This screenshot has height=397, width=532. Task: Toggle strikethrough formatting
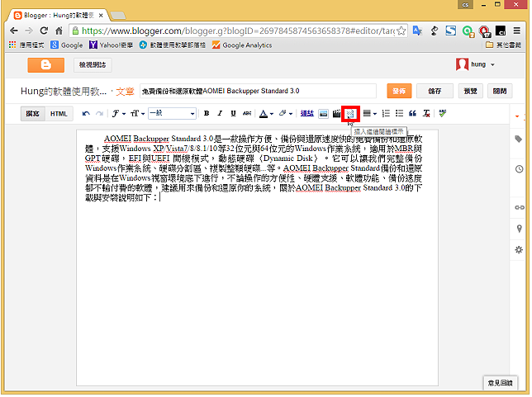pos(247,114)
